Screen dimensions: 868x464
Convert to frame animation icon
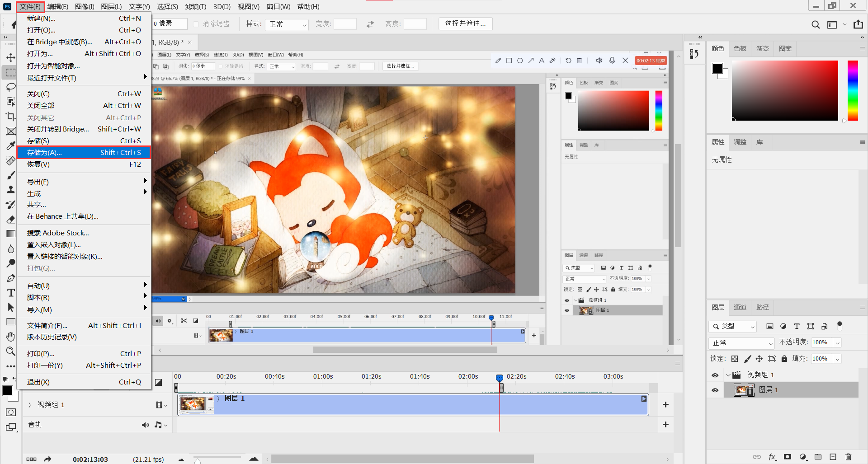click(31, 459)
